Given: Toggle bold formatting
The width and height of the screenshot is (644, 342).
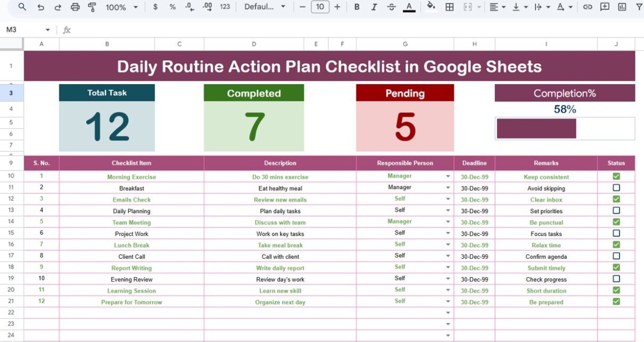Looking at the screenshot, I should point(357,7).
